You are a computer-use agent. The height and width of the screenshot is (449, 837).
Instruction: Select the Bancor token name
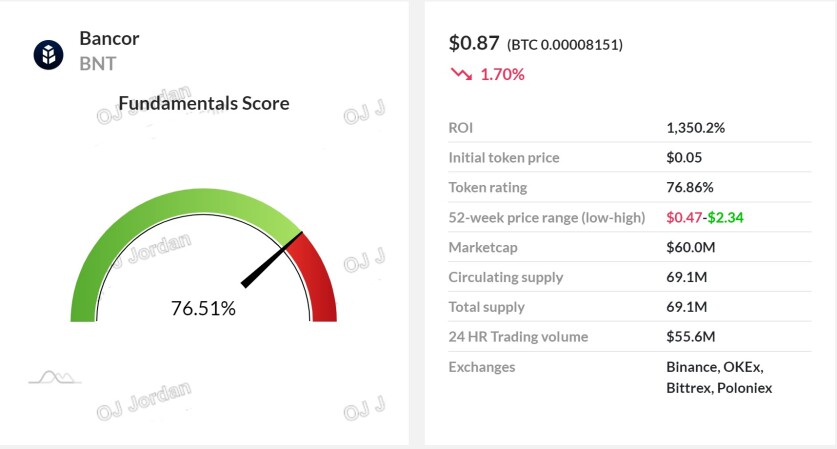coord(109,38)
